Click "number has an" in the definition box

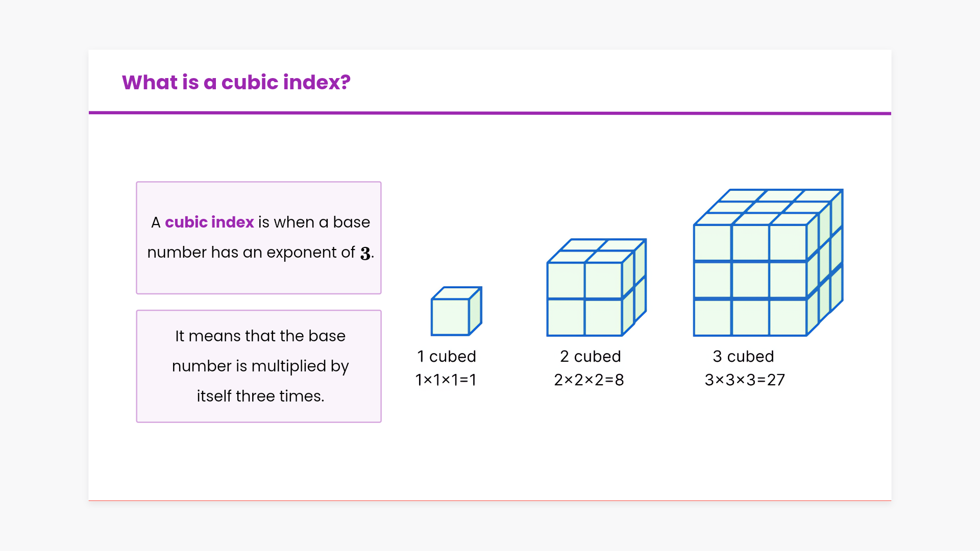point(205,253)
